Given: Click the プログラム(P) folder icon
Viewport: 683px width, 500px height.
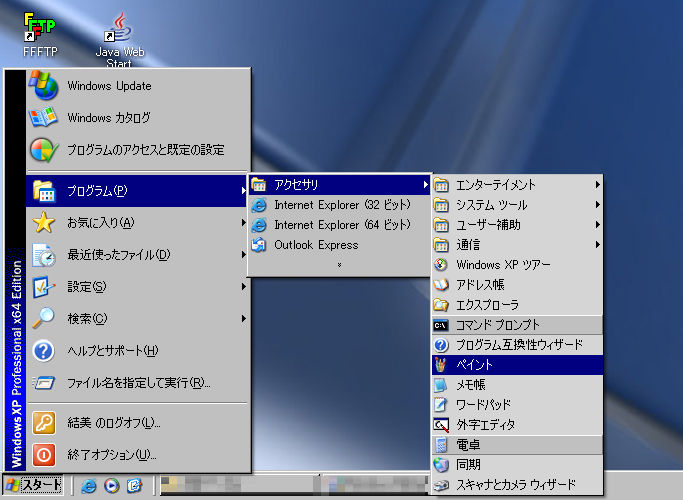Looking at the screenshot, I should [44, 191].
